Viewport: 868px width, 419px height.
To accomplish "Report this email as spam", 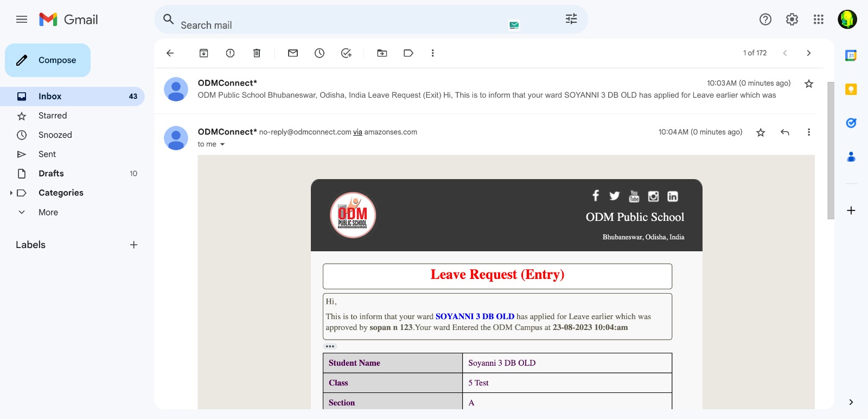I will click(230, 53).
